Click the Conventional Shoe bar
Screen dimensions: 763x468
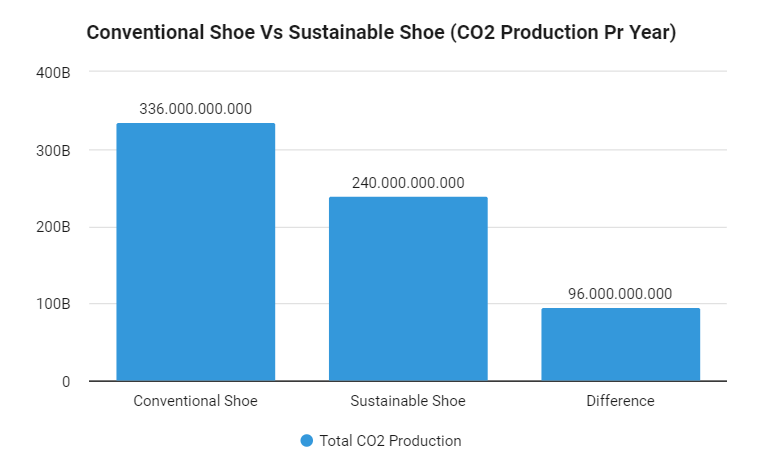pos(196,252)
